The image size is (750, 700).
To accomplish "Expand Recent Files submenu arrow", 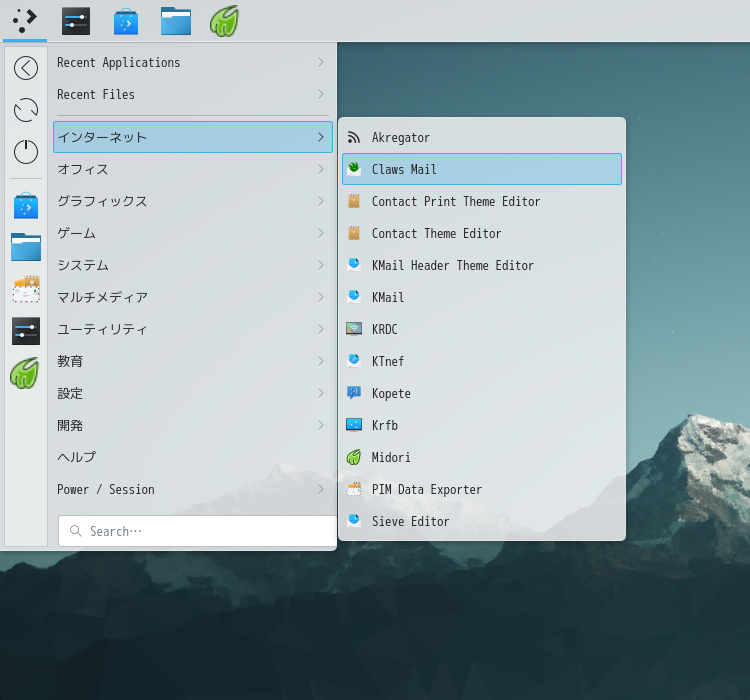I will (321, 94).
